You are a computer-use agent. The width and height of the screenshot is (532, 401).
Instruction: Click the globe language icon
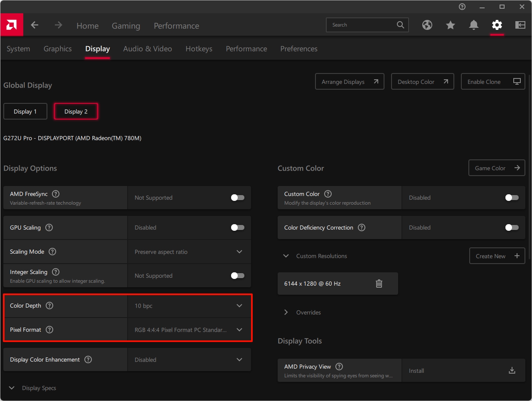(427, 25)
